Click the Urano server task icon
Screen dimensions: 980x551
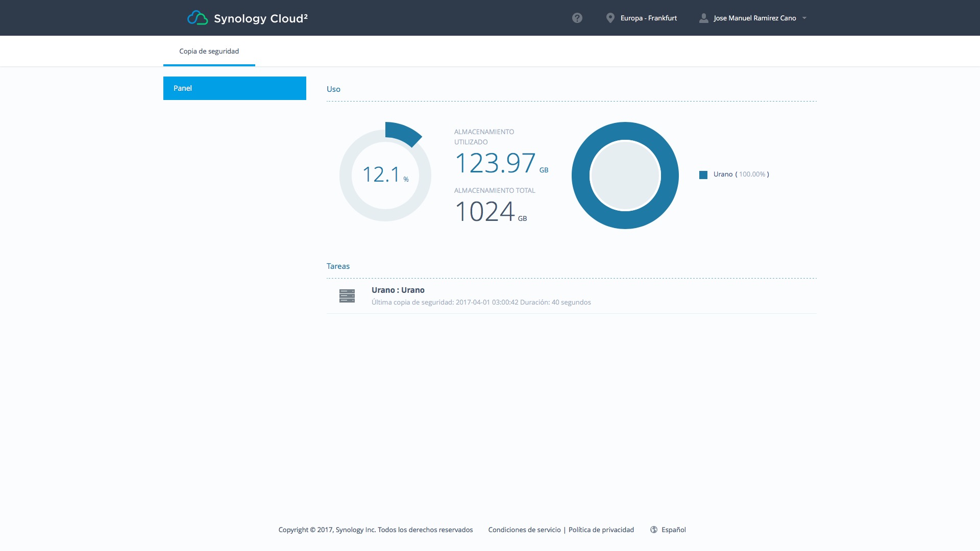(x=347, y=296)
